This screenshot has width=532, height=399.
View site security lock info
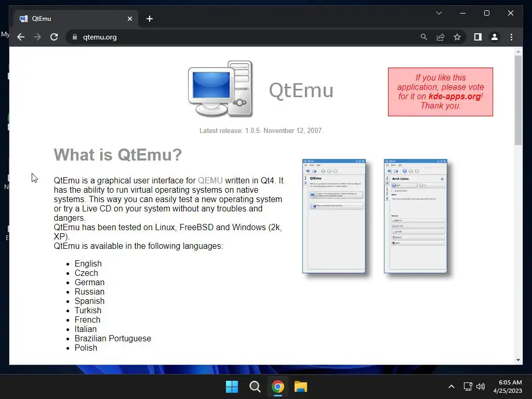(75, 37)
